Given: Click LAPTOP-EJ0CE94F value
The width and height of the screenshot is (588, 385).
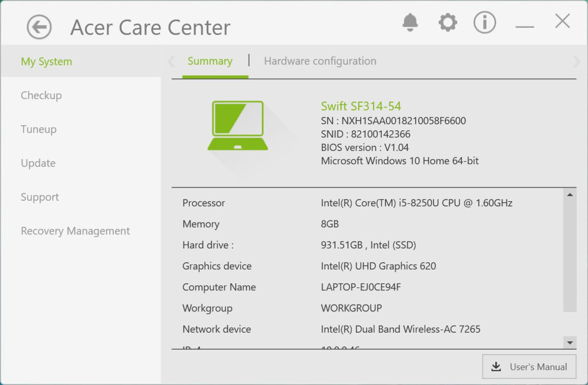Looking at the screenshot, I should [361, 287].
